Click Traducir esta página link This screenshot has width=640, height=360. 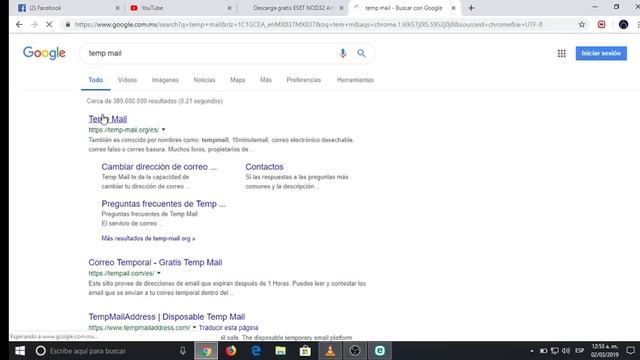[x=229, y=327]
